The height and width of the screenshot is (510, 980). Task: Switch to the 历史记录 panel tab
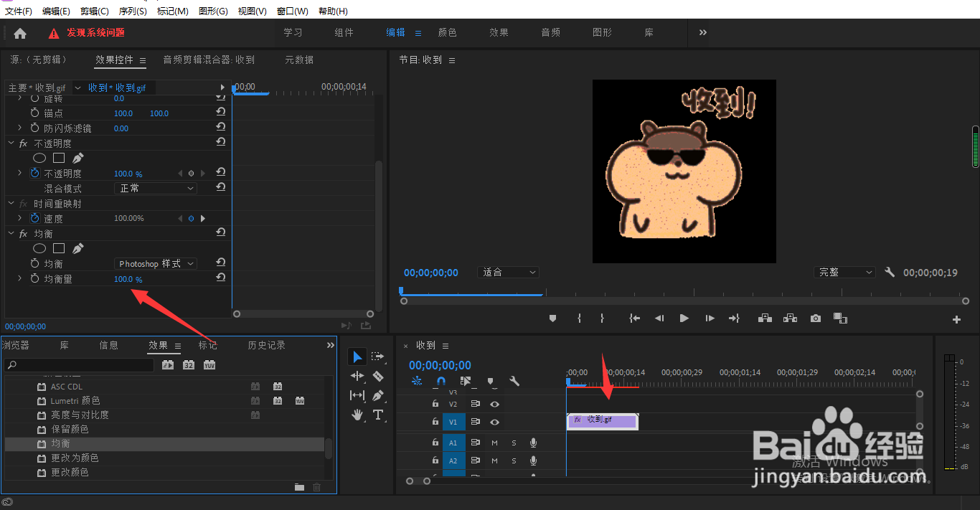(x=266, y=345)
